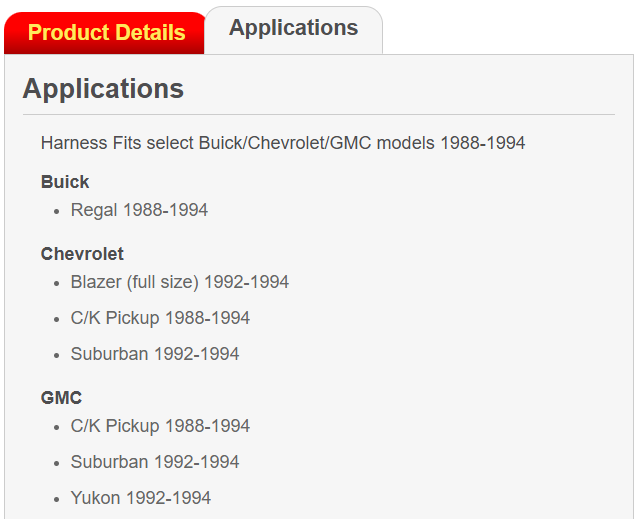Select the Buick make heading

click(x=65, y=182)
